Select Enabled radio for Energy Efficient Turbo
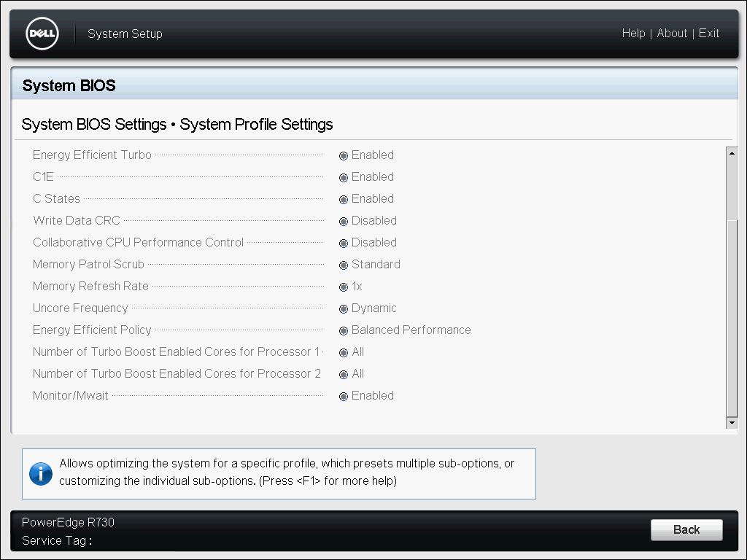 [x=344, y=156]
